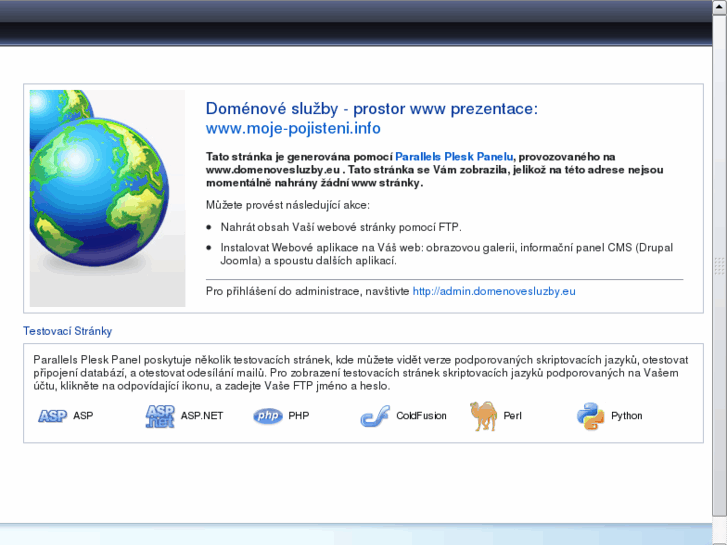727x545 pixels.
Task: Click the globe image thumbnail
Action: (108, 199)
